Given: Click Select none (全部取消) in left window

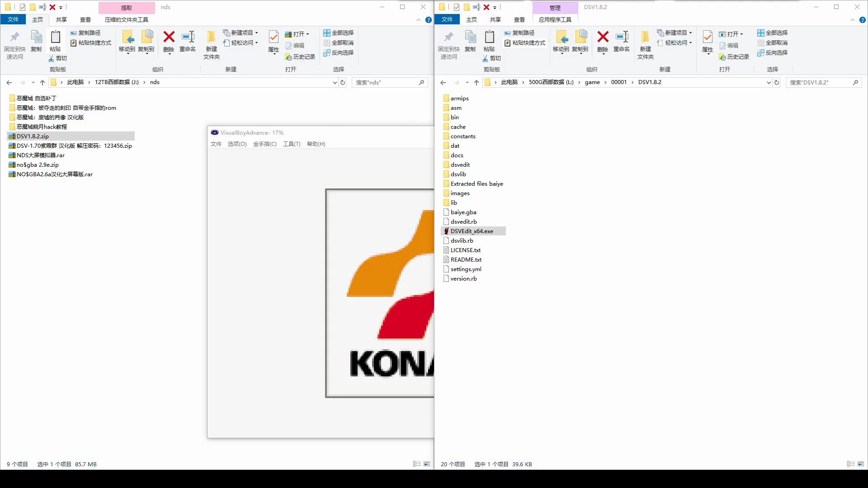Looking at the screenshot, I should click(x=338, y=43).
